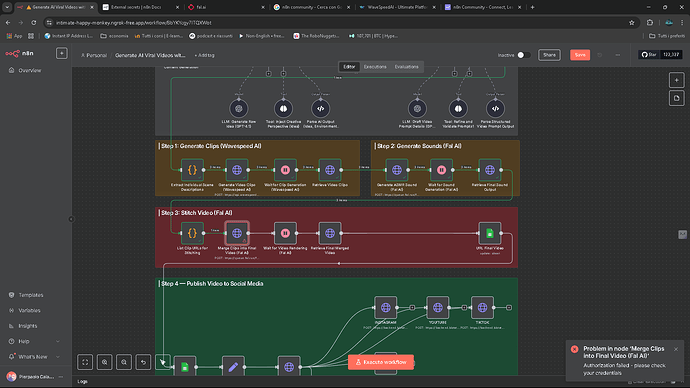Viewport: 690px width, 388px height.
Task: Click the reset zoom arrow button
Action: [x=143, y=362]
